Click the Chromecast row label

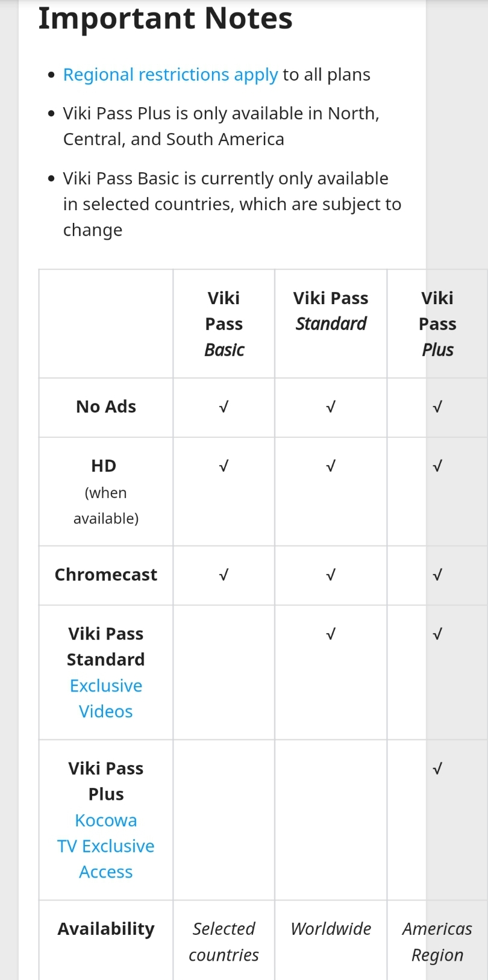pyautogui.click(x=106, y=575)
